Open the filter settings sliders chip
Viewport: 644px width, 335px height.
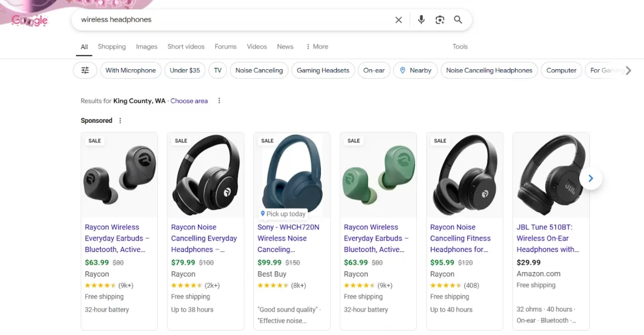tap(85, 71)
